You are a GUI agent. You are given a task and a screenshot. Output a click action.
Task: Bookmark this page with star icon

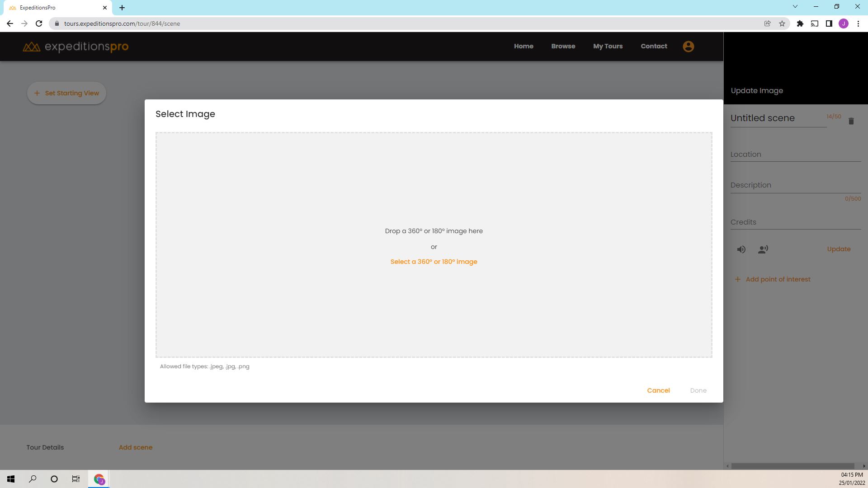click(782, 23)
